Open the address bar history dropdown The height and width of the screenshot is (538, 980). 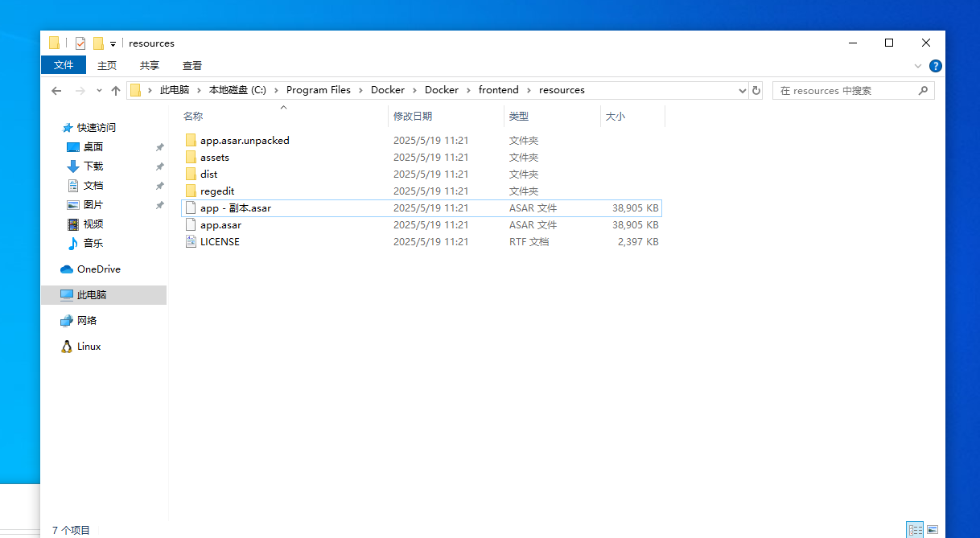tap(743, 90)
